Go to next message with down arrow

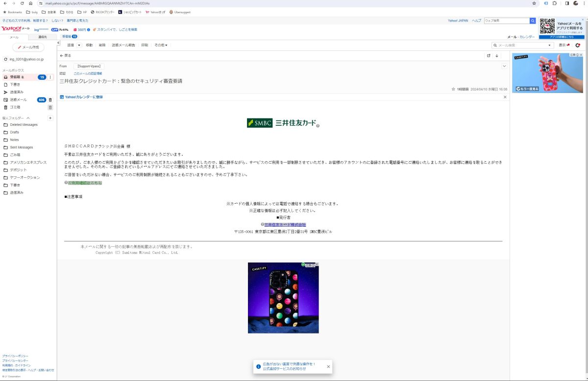click(x=496, y=56)
